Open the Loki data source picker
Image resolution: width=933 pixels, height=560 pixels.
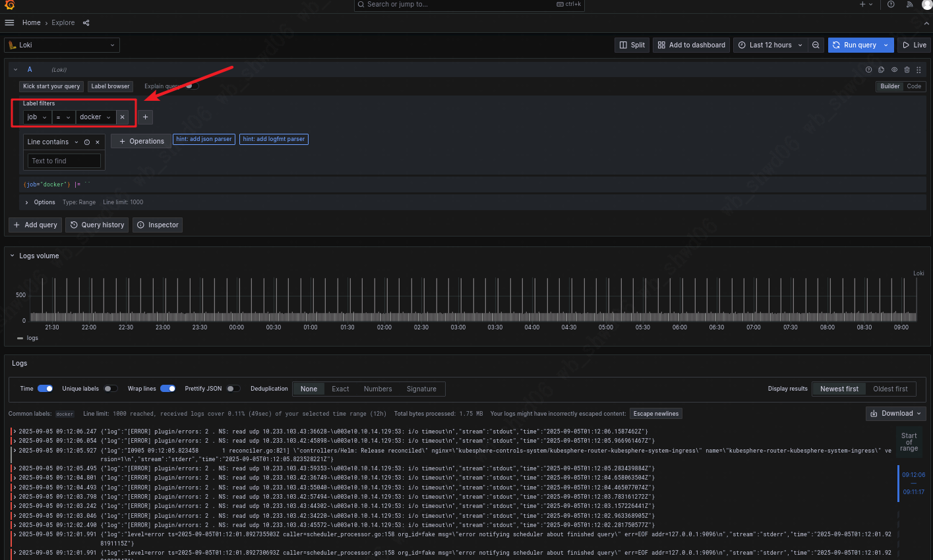click(62, 45)
